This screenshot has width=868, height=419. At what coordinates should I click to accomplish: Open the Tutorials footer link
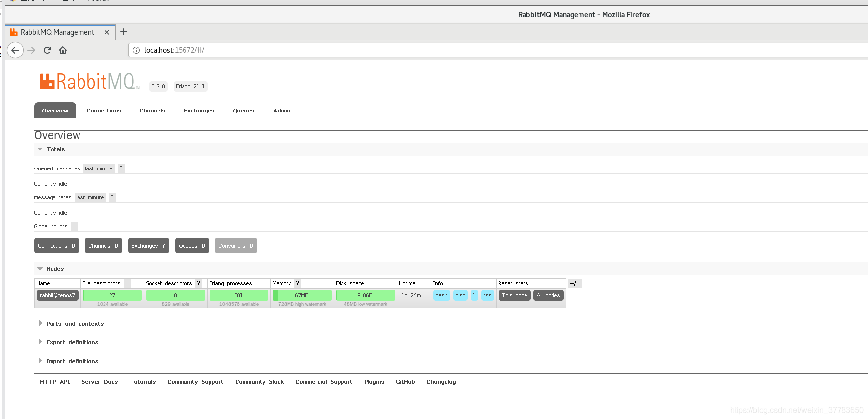point(143,382)
